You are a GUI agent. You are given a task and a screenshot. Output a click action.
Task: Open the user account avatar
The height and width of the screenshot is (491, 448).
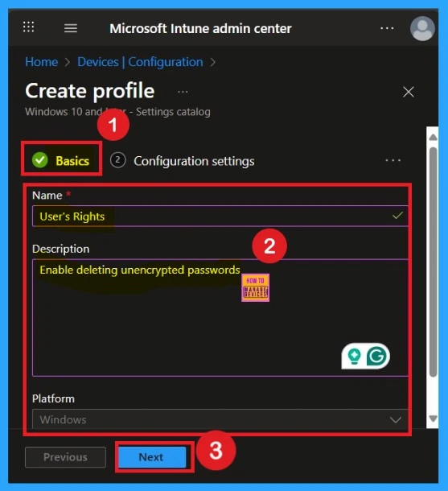click(x=422, y=28)
